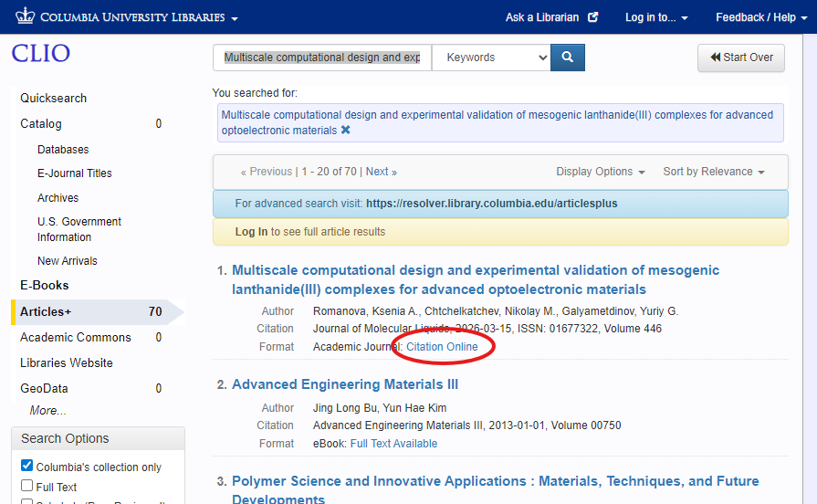Click in the search query input field
817x504 pixels.
point(322,58)
